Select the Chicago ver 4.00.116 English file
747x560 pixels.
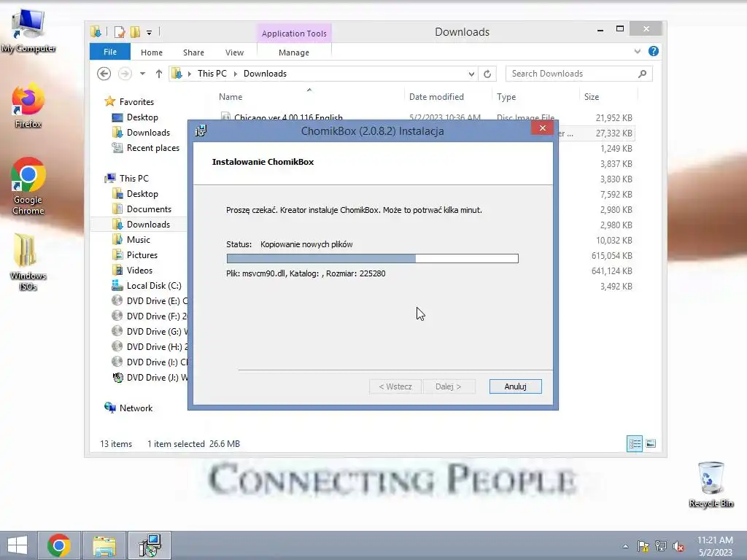tap(288, 117)
